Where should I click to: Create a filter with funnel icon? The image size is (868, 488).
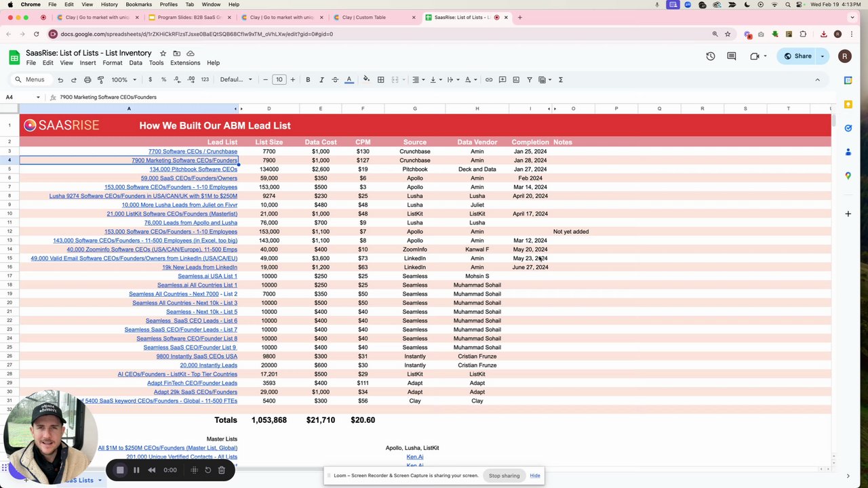click(530, 80)
